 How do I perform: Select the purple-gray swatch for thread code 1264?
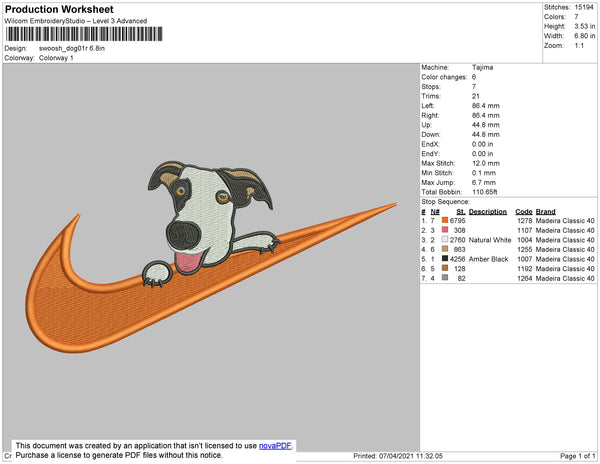pyautogui.click(x=445, y=278)
